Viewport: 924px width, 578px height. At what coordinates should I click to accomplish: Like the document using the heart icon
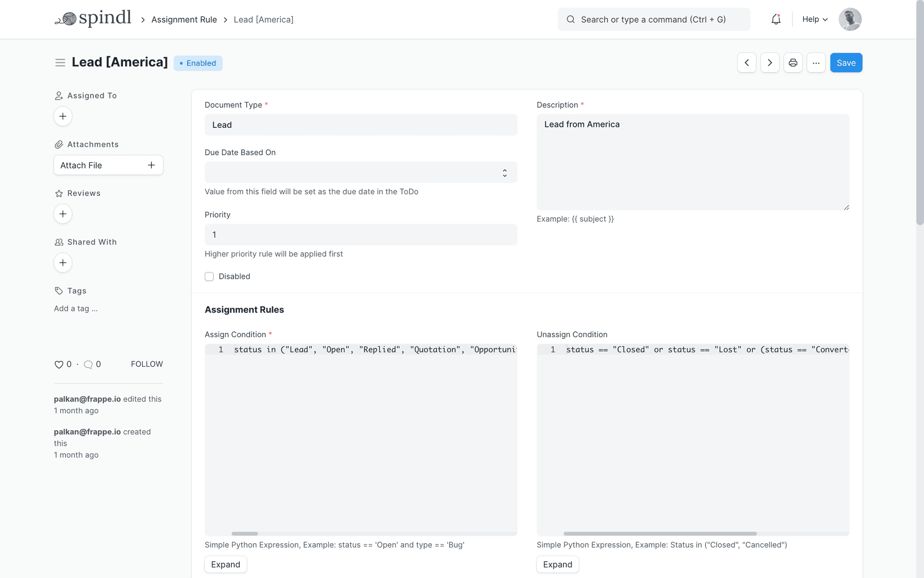pyautogui.click(x=59, y=364)
